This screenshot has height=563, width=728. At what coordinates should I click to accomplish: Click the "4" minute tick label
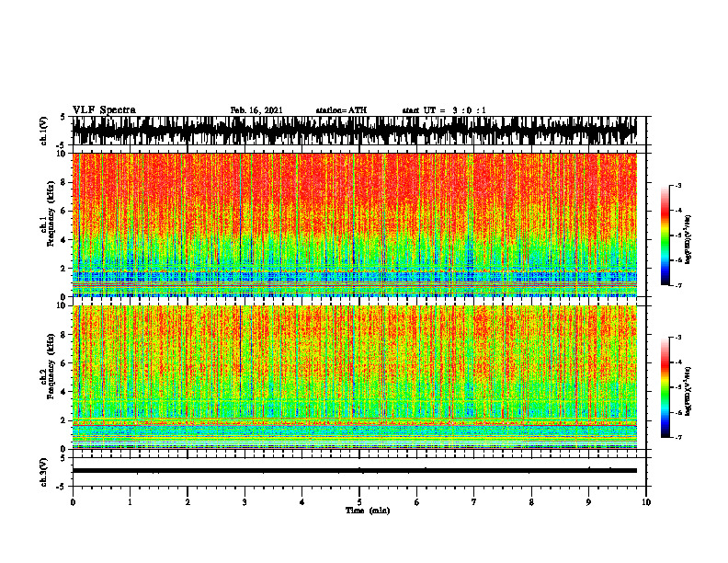point(302,502)
